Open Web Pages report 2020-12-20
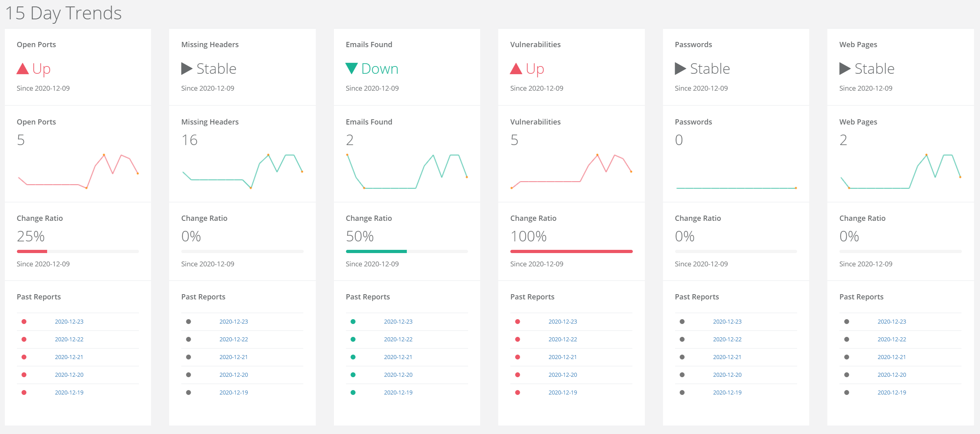The height and width of the screenshot is (434, 980). point(892,375)
